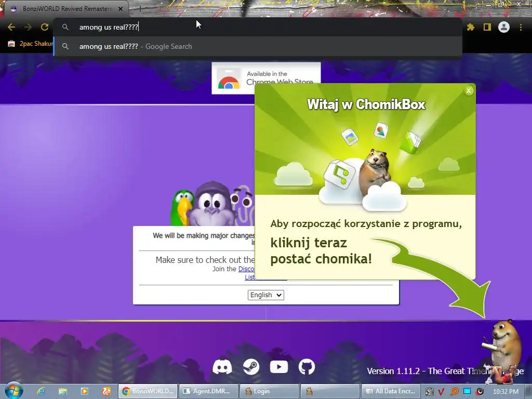Choose the "among us real????" Google Search suggestion
Screen dimensions: 532x399
pyautogui.click(x=258, y=46)
